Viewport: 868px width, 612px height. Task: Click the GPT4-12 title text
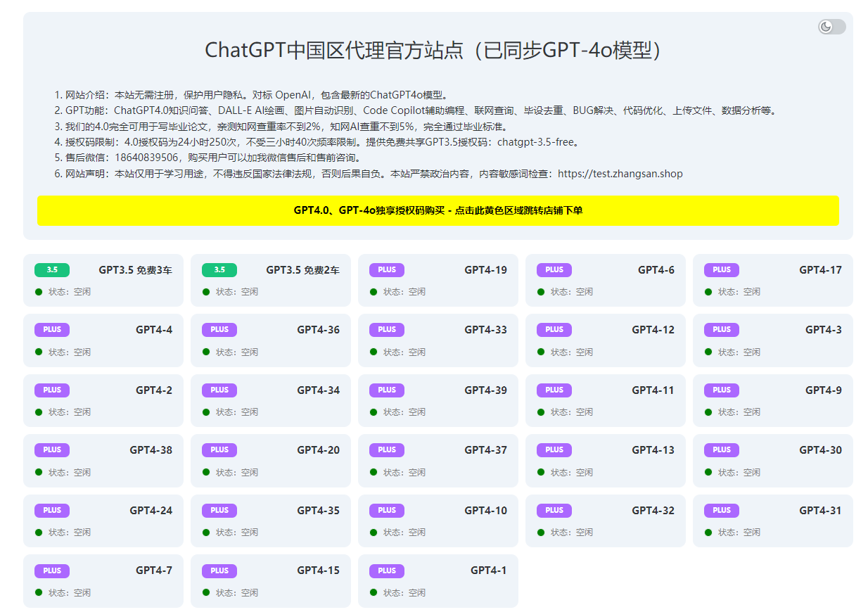pyautogui.click(x=653, y=329)
